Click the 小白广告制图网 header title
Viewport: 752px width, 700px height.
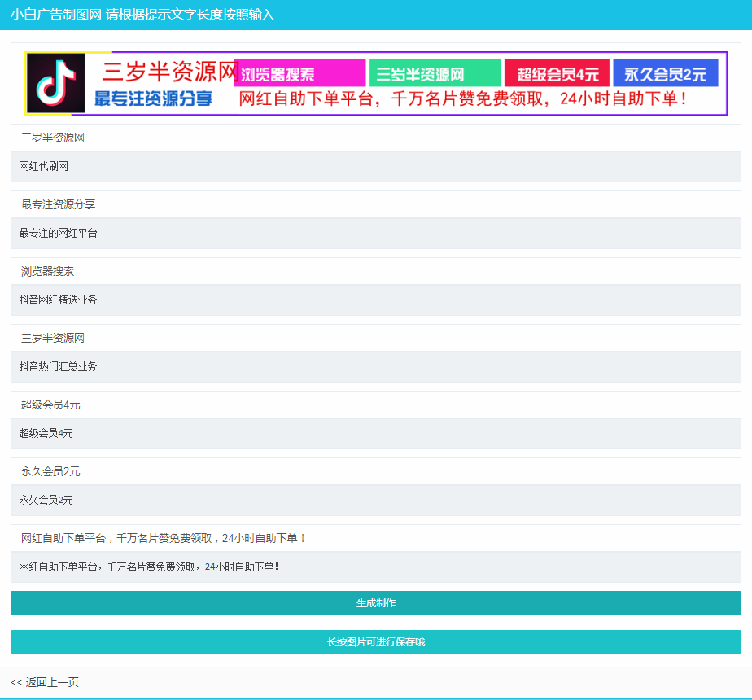[56, 15]
